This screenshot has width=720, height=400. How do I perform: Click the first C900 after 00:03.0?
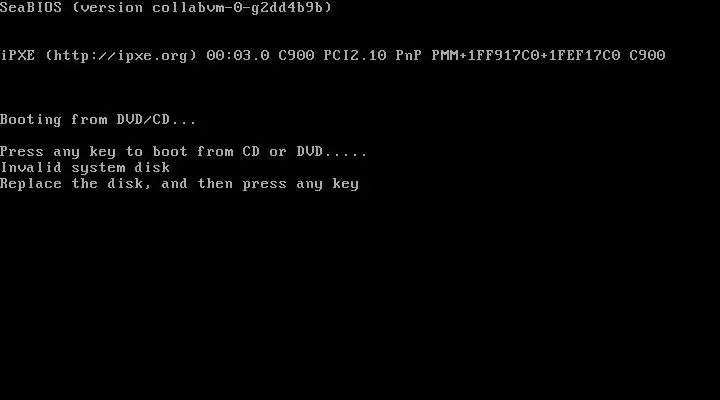[296, 56]
